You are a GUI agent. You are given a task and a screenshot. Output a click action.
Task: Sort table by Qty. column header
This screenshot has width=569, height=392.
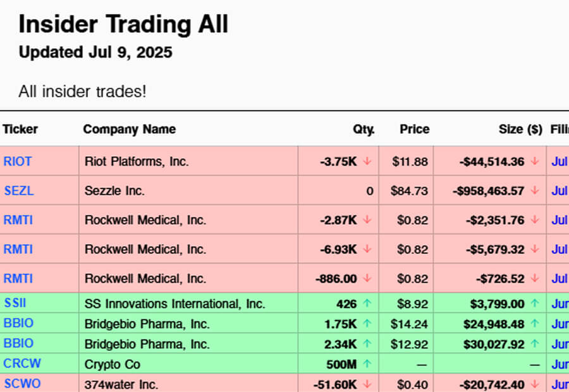click(364, 129)
